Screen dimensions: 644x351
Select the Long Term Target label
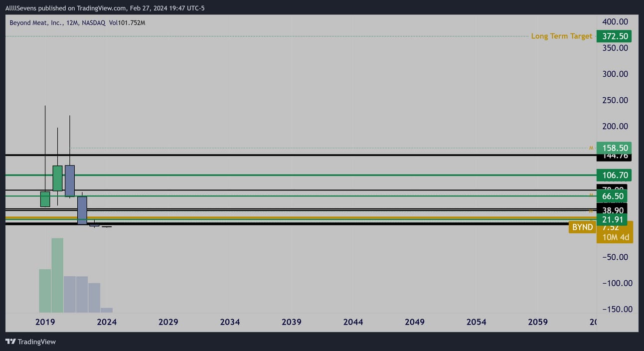click(561, 36)
